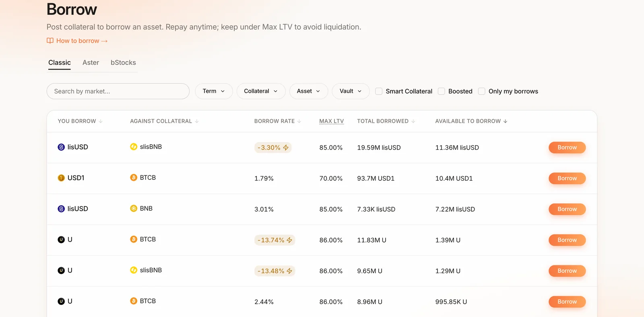Click the MAX LTV column header
The image size is (644, 317).
332,121
